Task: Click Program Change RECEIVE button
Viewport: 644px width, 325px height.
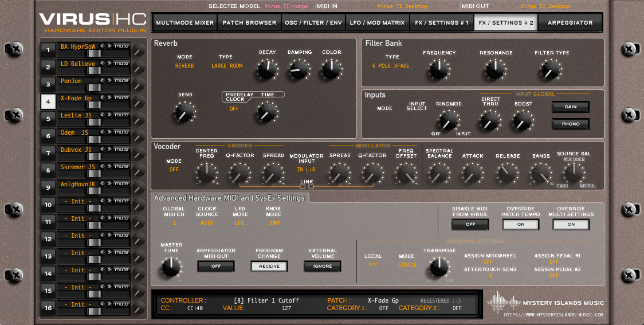Action: [269, 266]
